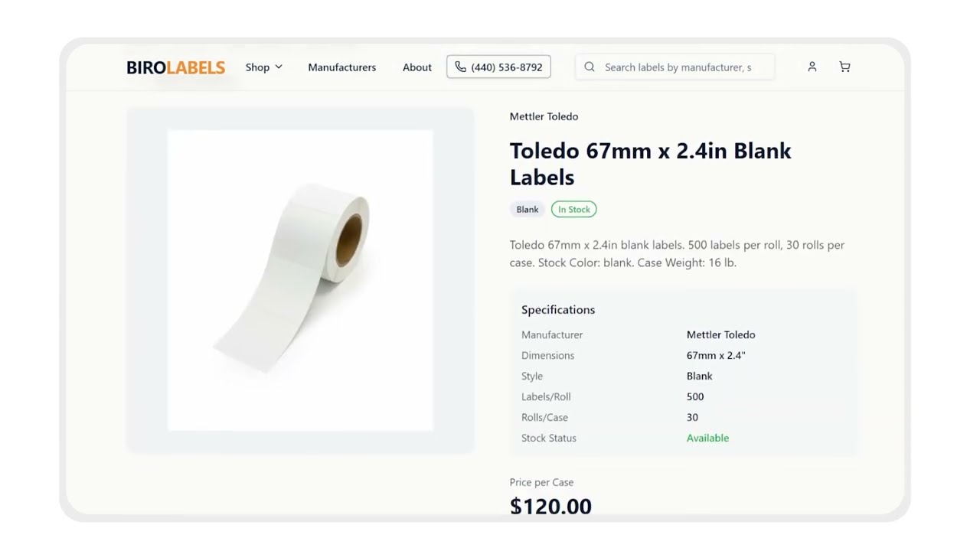Screen dimensions: 980x551
Task: Click the BIROLABELS logo
Action: coord(175,67)
